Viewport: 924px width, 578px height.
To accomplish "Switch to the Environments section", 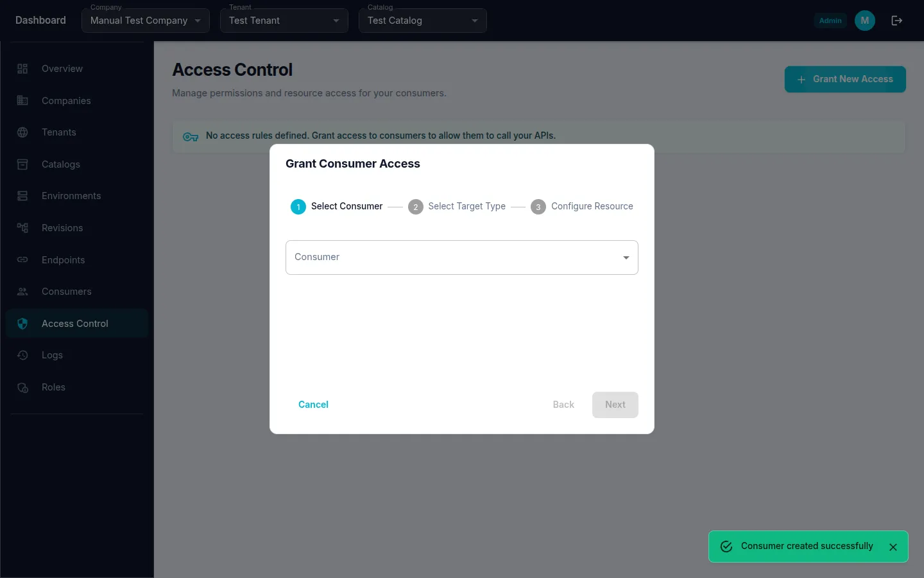I will pos(71,196).
